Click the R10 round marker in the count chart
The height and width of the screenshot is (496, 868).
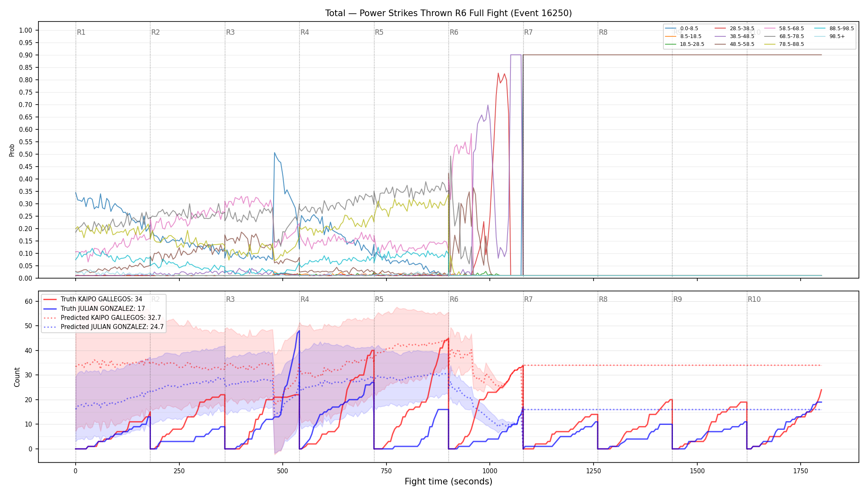(754, 299)
